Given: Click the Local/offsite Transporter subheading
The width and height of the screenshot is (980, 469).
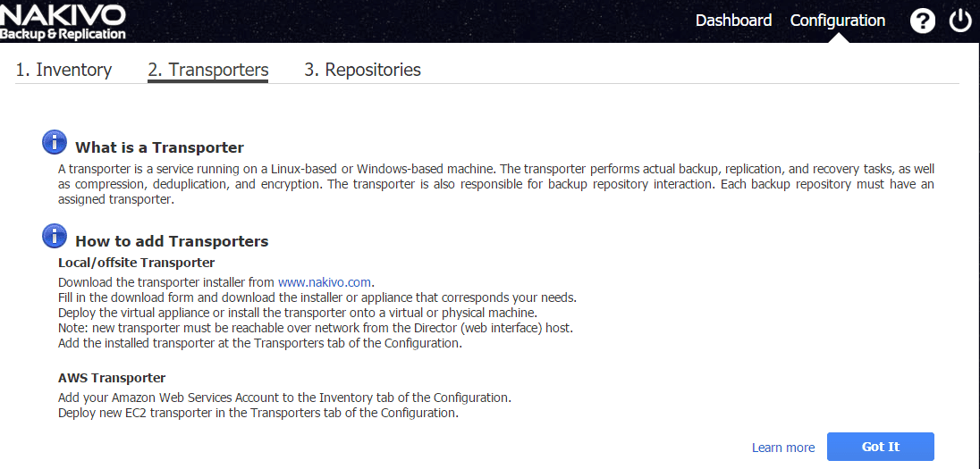Looking at the screenshot, I should (136, 263).
